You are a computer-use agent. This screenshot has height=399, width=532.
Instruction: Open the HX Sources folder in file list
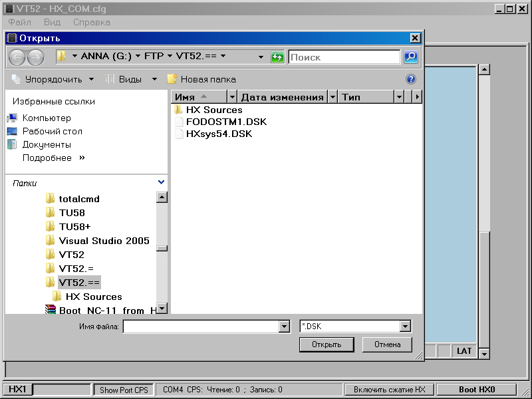click(213, 110)
